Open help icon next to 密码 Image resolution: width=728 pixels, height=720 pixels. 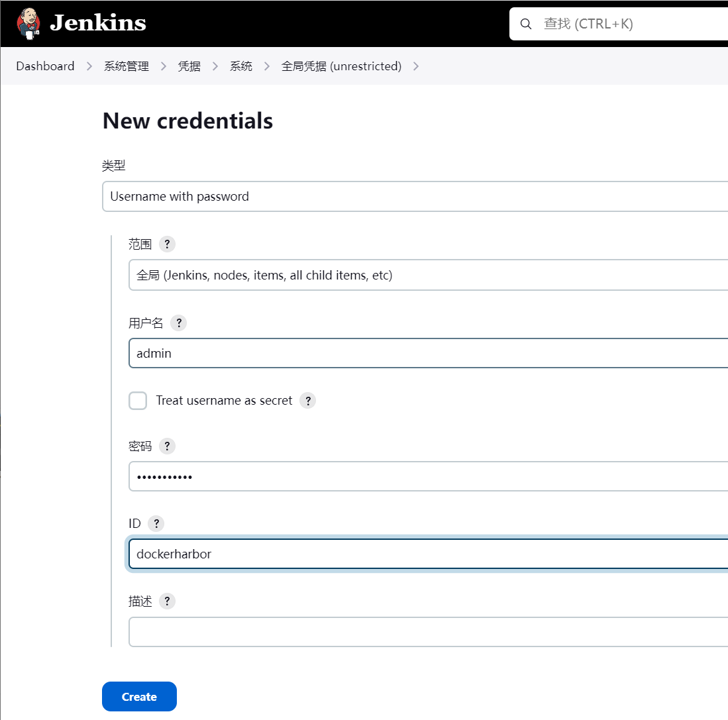point(167,446)
